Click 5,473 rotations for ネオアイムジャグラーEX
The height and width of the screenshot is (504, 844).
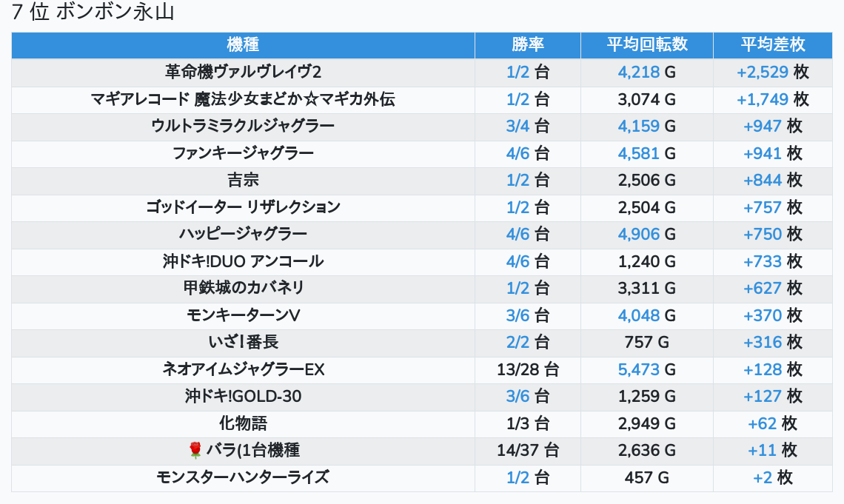coord(638,369)
